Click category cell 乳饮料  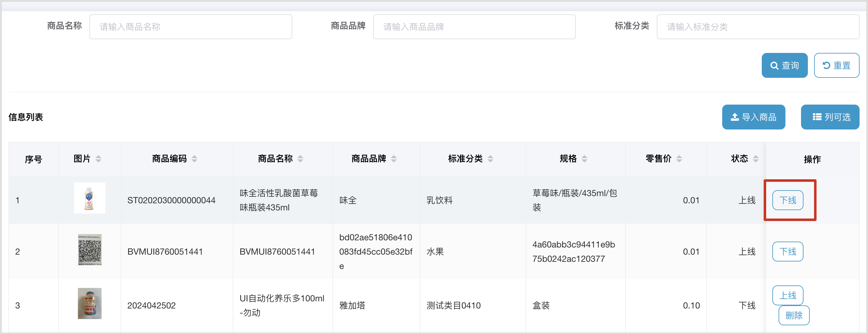click(439, 200)
